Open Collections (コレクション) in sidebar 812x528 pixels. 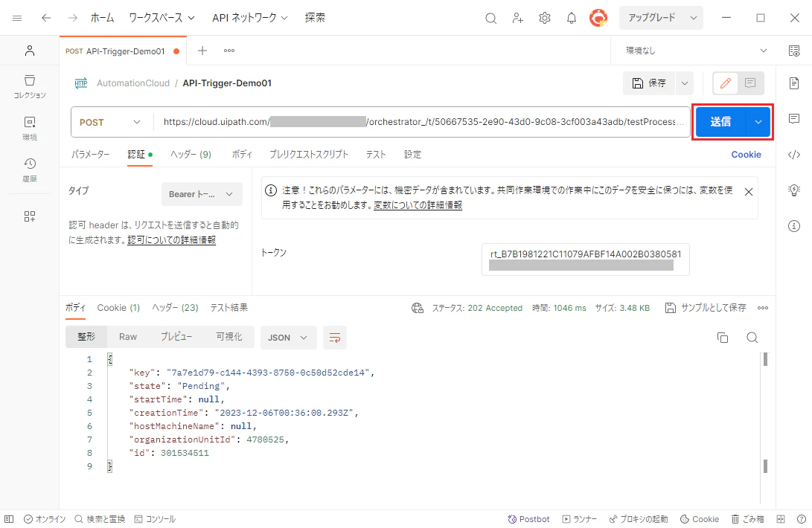[x=30, y=86]
